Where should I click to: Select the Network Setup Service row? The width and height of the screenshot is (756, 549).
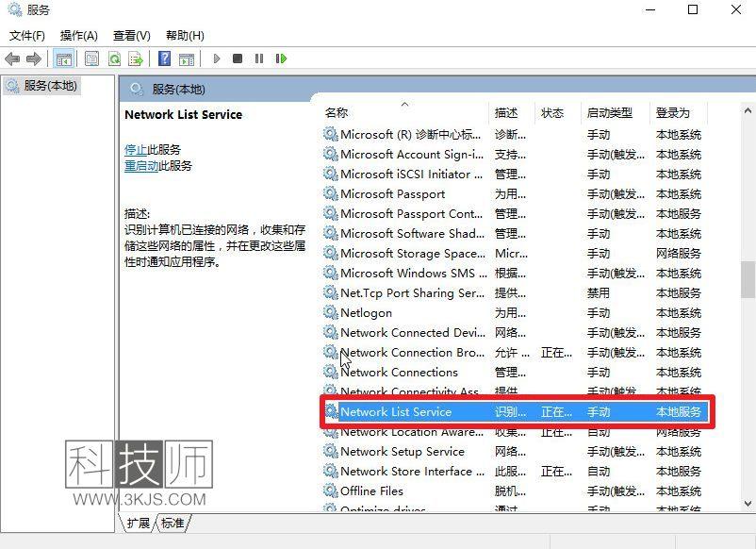514,451
